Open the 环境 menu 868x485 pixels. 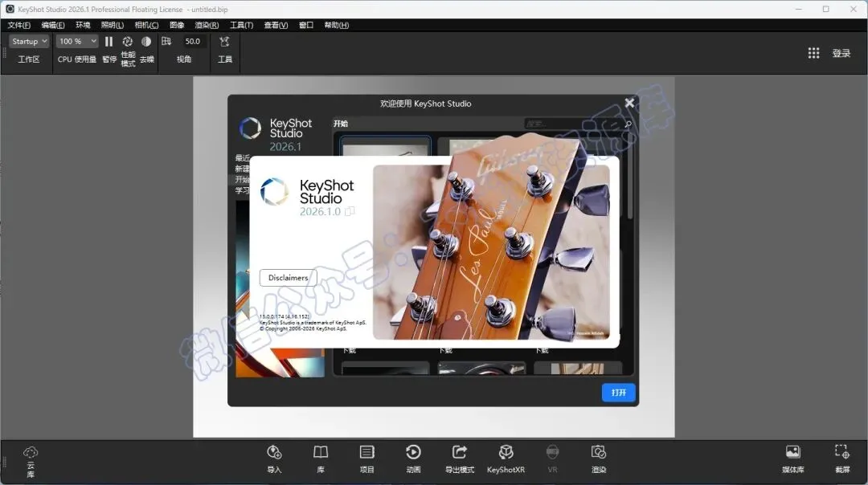pos(83,25)
